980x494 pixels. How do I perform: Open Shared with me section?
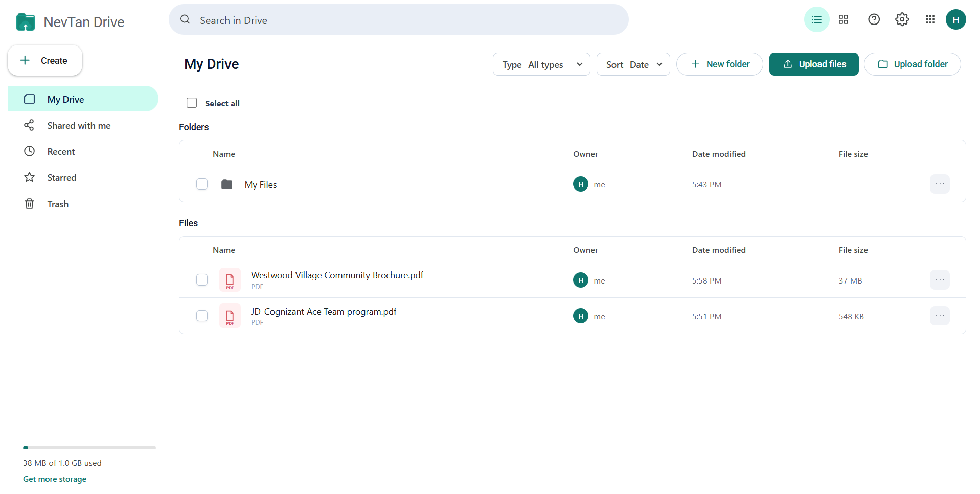click(x=83, y=125)
